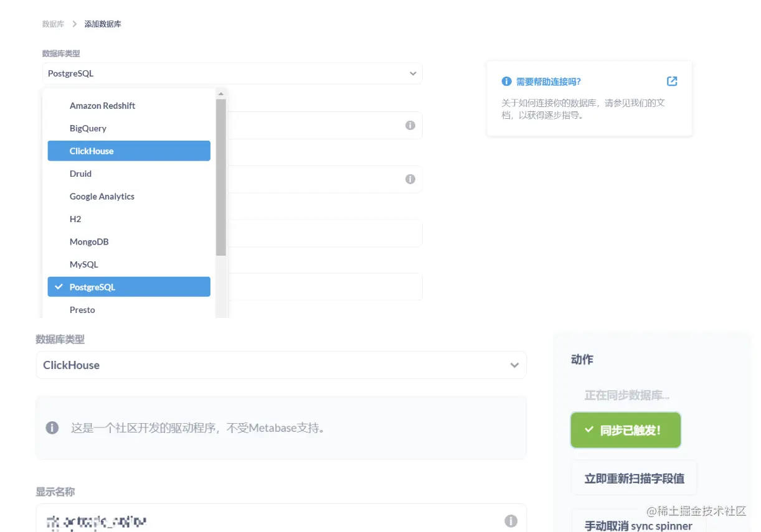
Task: Go to 数据库 breadcrumb link
Action: click(53, 24)
